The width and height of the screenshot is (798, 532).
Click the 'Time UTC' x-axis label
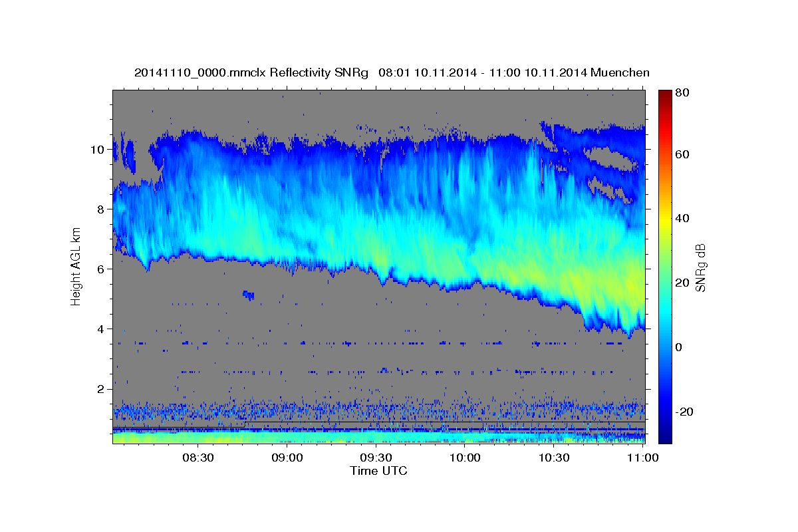pos(378,471)
